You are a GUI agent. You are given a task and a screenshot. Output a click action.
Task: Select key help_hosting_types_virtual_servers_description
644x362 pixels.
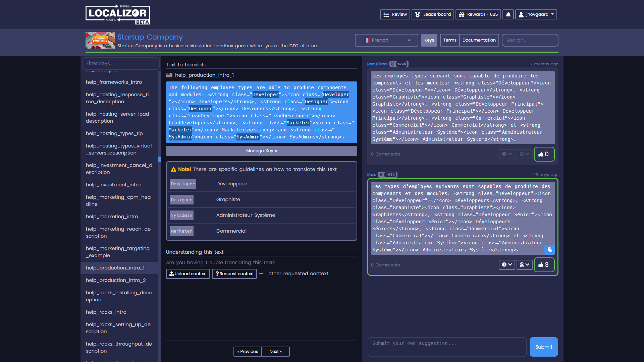tap(119, 149)
